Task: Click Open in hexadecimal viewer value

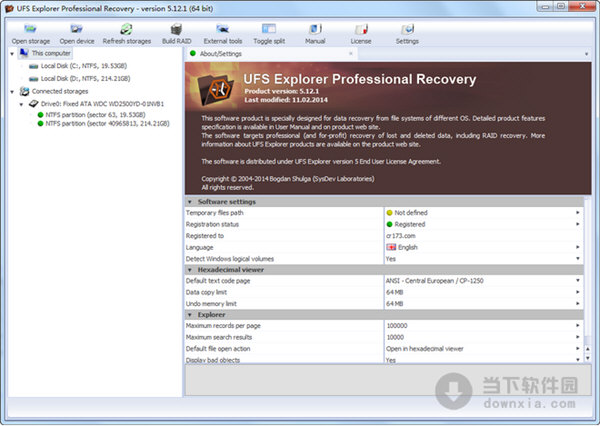Action: click(425, 348)
